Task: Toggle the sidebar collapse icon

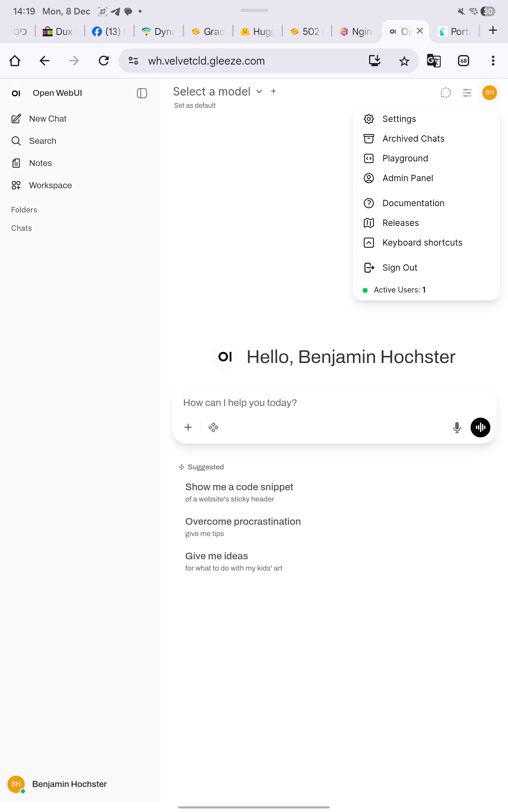Action: [142, 93]
